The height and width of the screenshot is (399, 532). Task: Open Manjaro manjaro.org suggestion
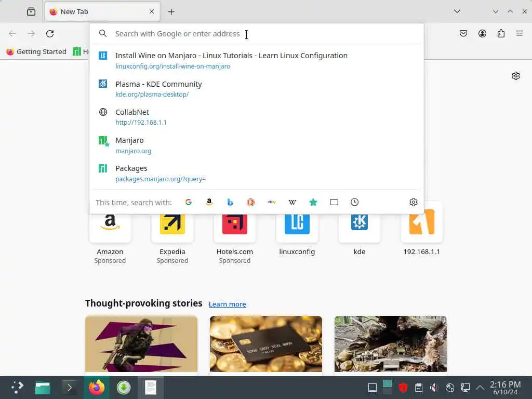257,145
